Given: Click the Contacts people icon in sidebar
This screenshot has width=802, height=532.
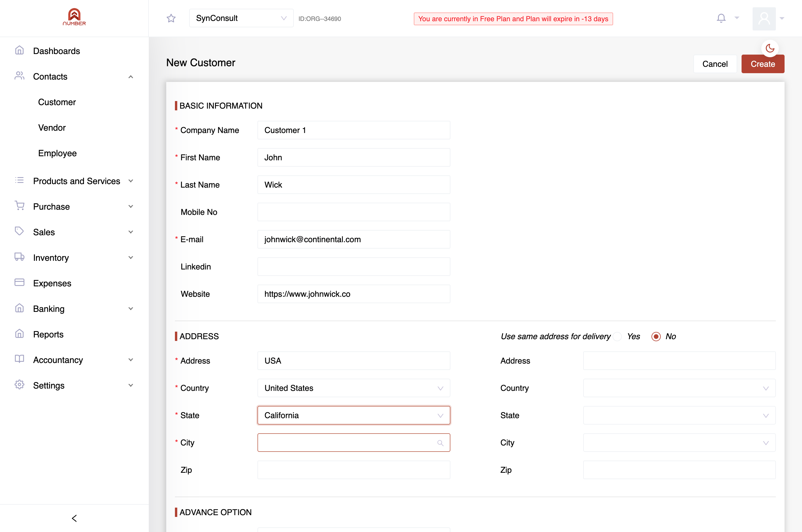Looking at the screenshot, I should [19, 76].
